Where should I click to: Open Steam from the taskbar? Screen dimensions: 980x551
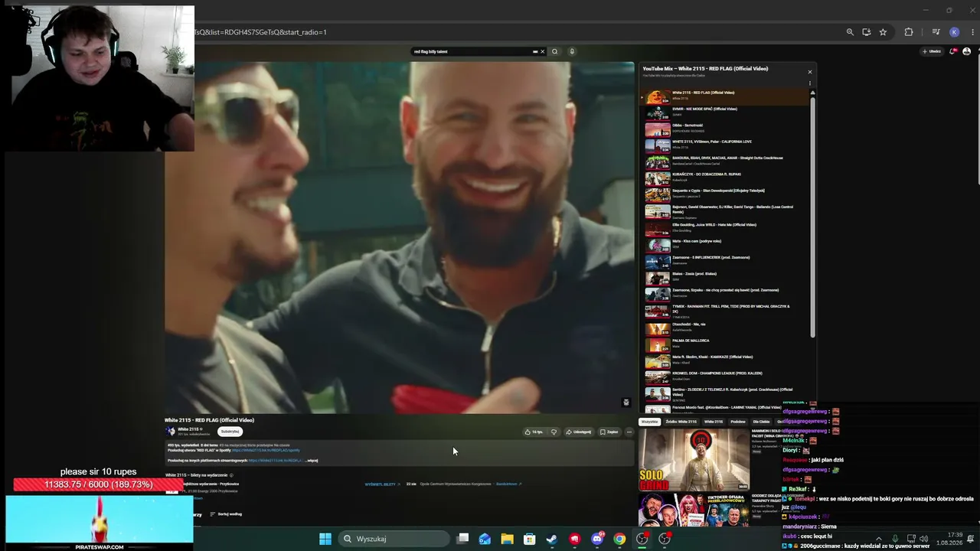coord(551,539)
